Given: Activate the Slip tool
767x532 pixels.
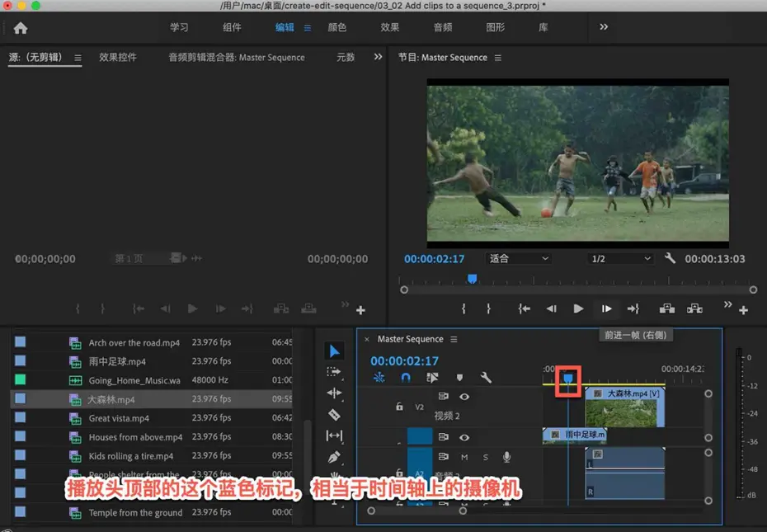Looking at the screenshot, I should coord(334,435).
